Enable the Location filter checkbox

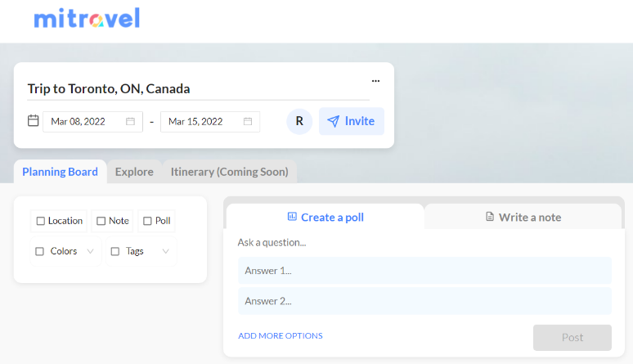[x=41, y=221]
